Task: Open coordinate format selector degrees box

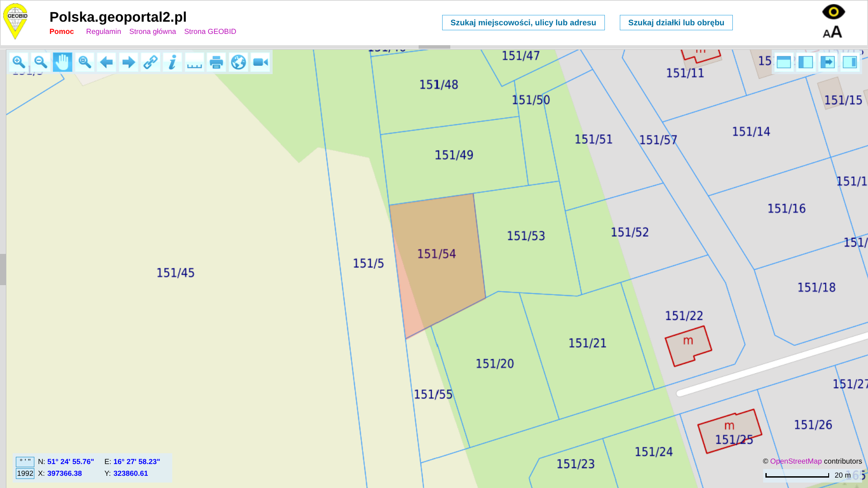Action: (x=25, y=462)
